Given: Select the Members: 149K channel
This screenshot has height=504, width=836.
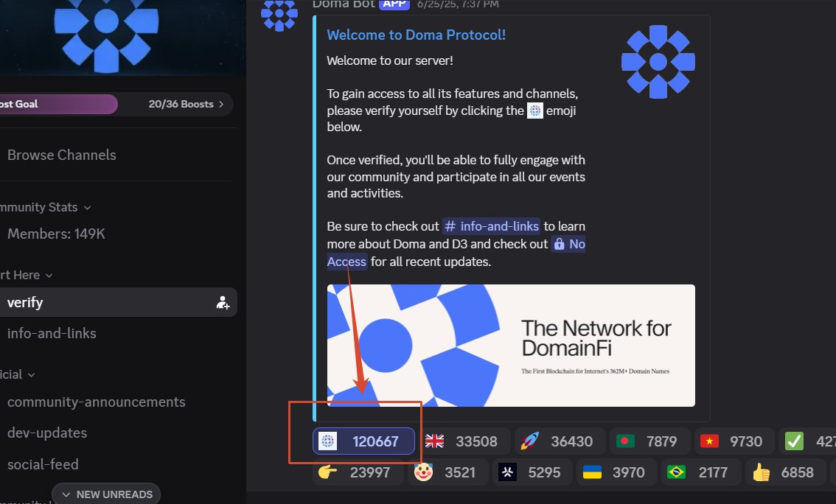Looking at the screenshot, I should pyautogui.click(x=56, y=234).
